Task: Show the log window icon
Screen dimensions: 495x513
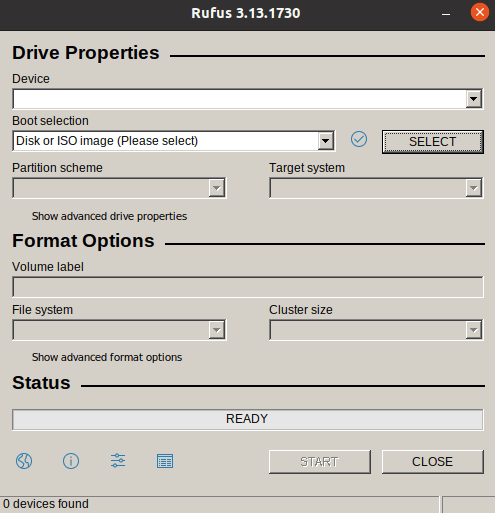Action: pyautogui.click(x=165, y=461)
